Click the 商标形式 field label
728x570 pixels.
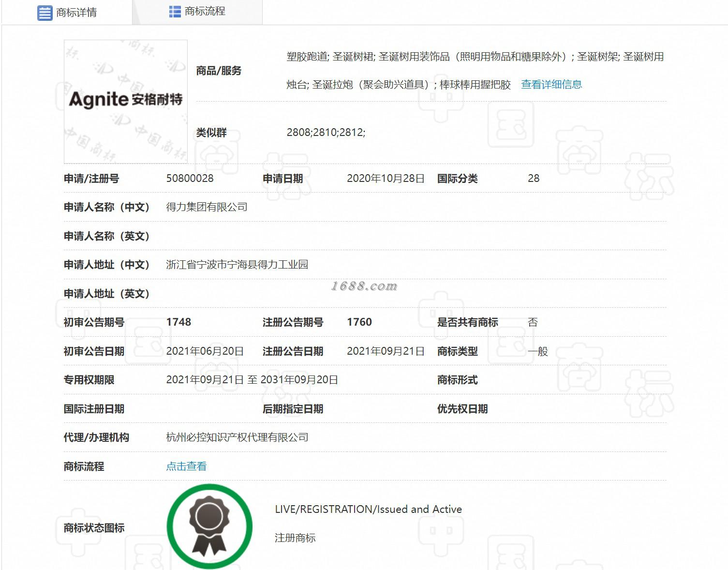(458, 380)
